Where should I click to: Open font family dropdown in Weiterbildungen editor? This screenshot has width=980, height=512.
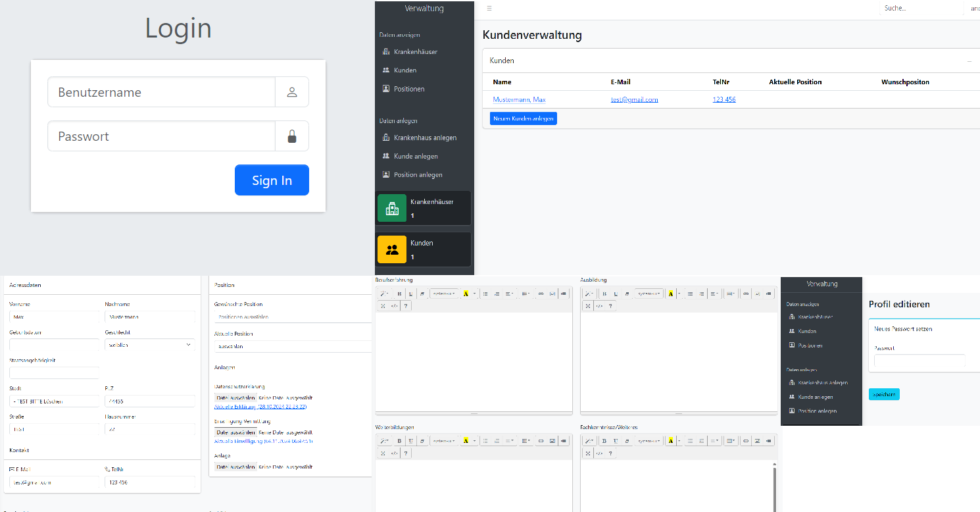pos(444,441)
